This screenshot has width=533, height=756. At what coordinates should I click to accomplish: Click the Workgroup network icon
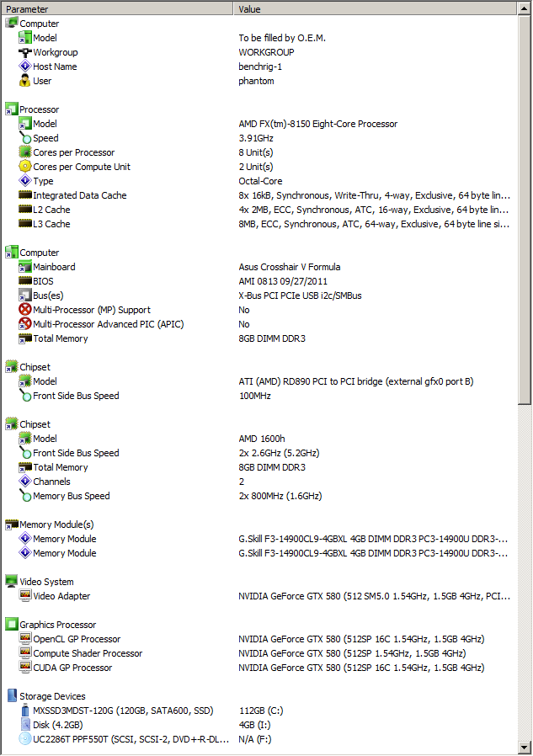25,52
